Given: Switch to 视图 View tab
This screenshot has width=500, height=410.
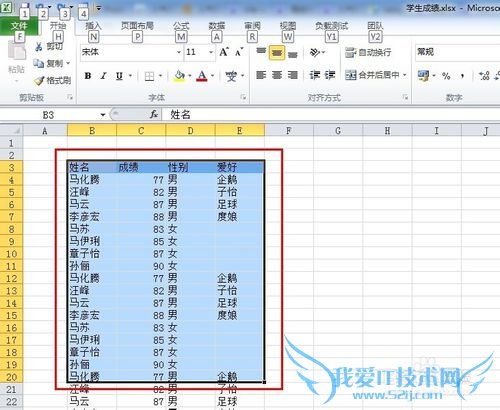Looking at the screenshot, I should coord(288,26).
